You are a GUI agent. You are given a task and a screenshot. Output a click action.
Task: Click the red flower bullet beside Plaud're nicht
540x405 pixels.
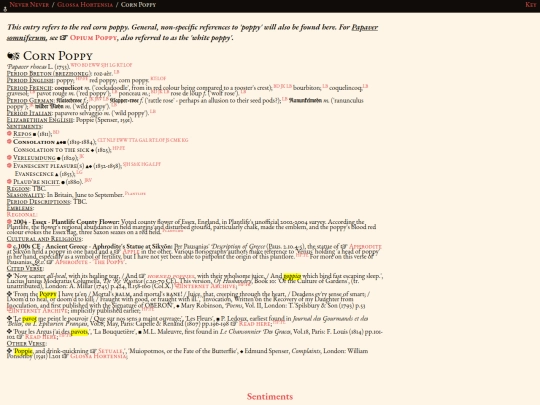pos(9,181)
